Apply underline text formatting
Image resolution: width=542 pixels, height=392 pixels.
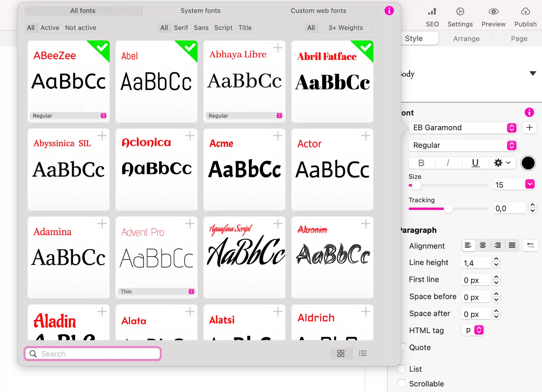coord(475,163)
